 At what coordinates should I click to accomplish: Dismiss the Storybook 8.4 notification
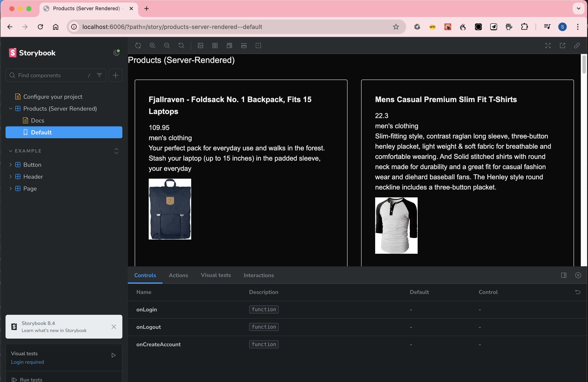[114, 326]
